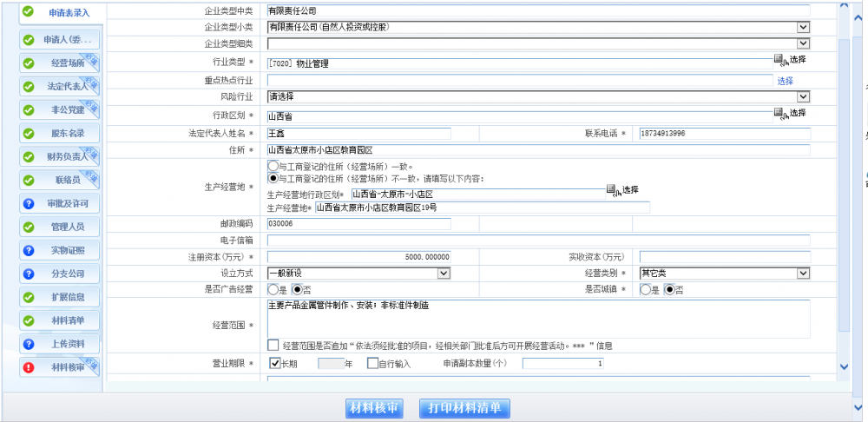This screenshot has height=422, width=868.
Task: Click the red exclamation icon beside 材料核审
Action: [x=29, y=367]
